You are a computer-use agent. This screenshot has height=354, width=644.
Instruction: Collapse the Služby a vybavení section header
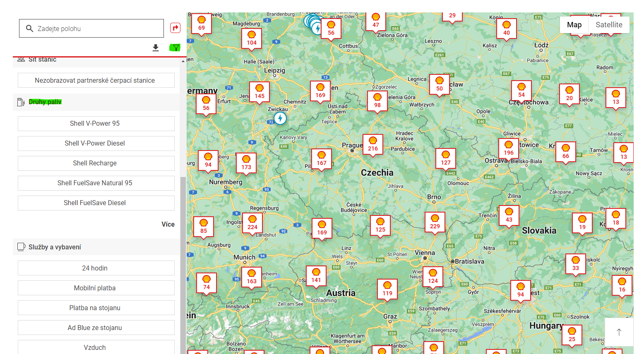96,247
